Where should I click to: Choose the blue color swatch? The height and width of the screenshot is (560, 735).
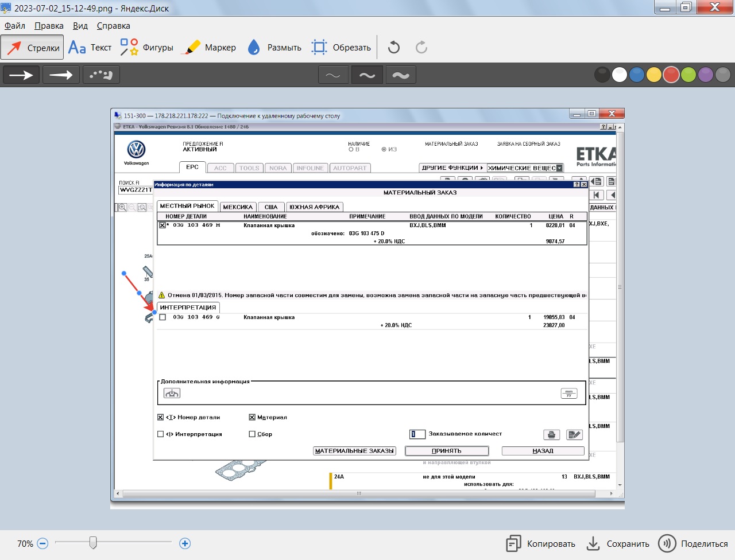[x=637, y=75]
